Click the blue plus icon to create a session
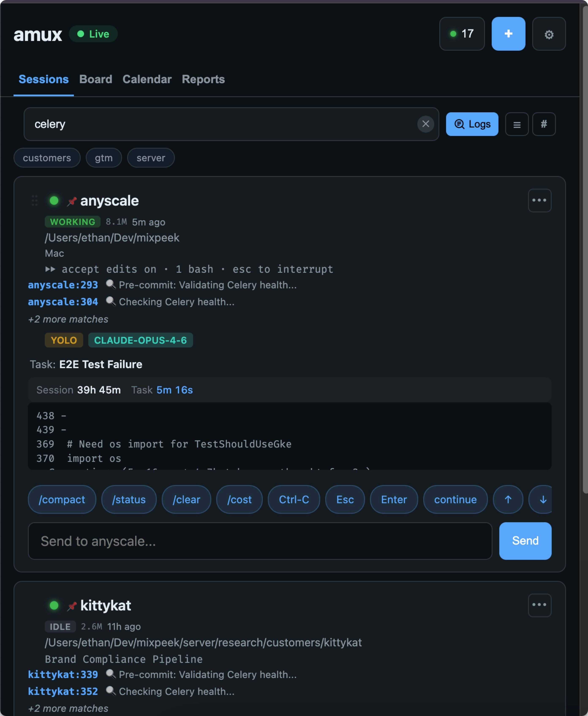This screenshot has width=588, height=716. click(x=508, y=34)
